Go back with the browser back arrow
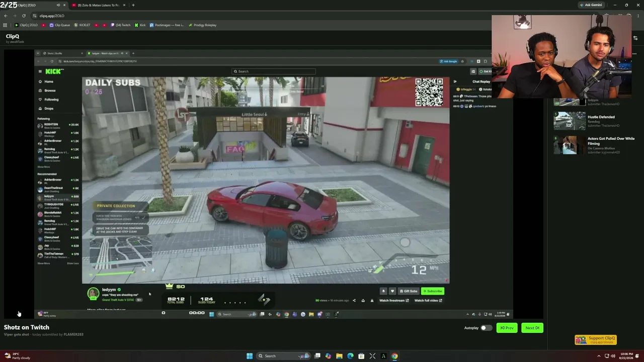The image size is (644, 362). tap(6, 16)
